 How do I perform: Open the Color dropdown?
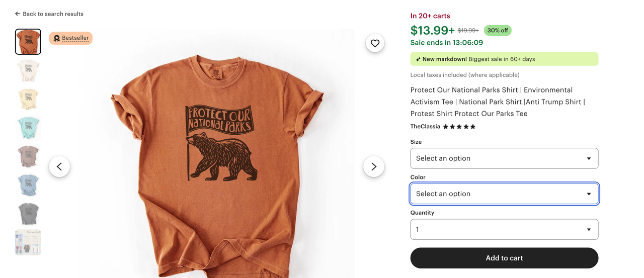pos(504,194)
